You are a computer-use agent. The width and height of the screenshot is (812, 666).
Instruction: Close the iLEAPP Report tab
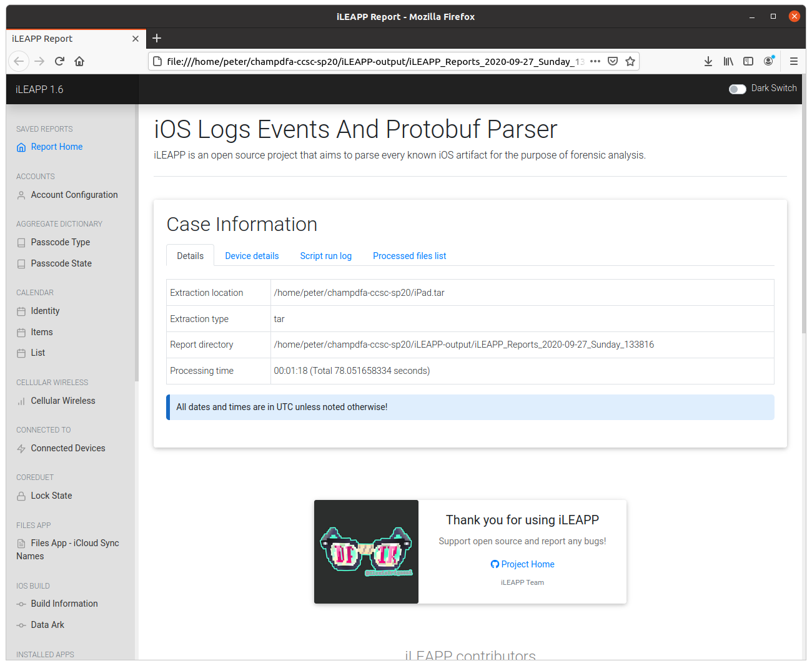coord(136,39)
